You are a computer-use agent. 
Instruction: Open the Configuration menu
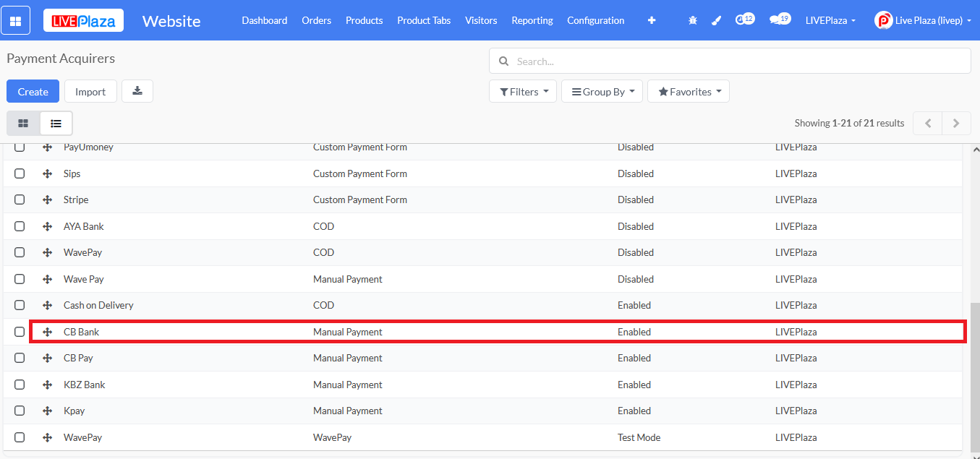pos(596,20)
